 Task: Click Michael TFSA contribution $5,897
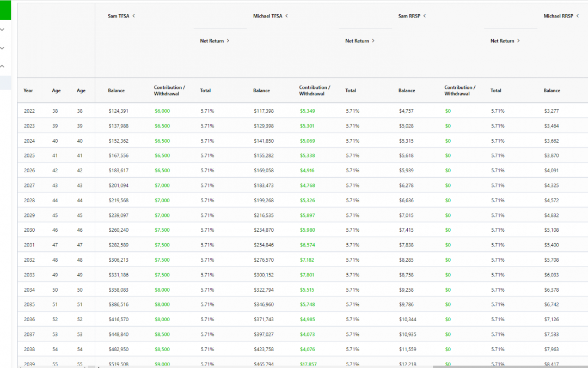[308, 215]
